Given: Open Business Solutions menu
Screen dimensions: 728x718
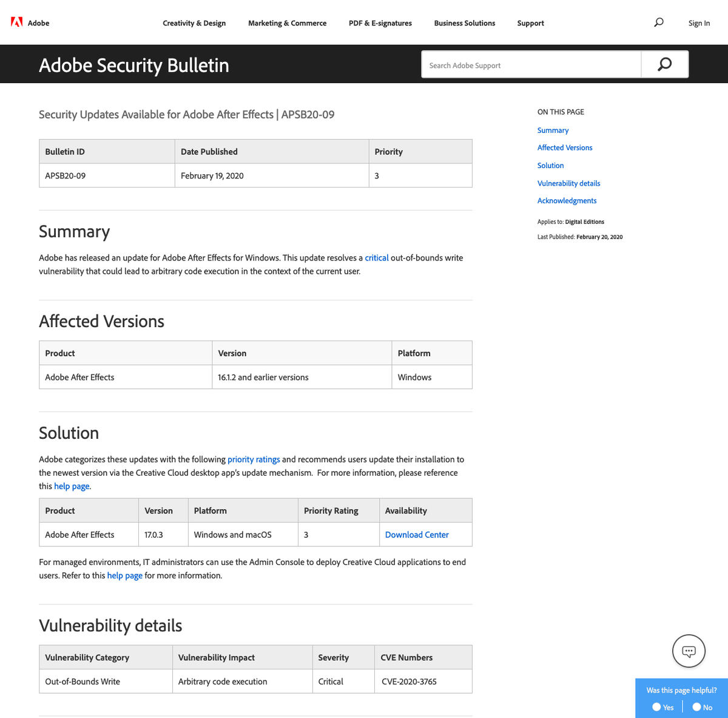Looking at the screenshot, I should pyautogui.click(x=465, y=23).
